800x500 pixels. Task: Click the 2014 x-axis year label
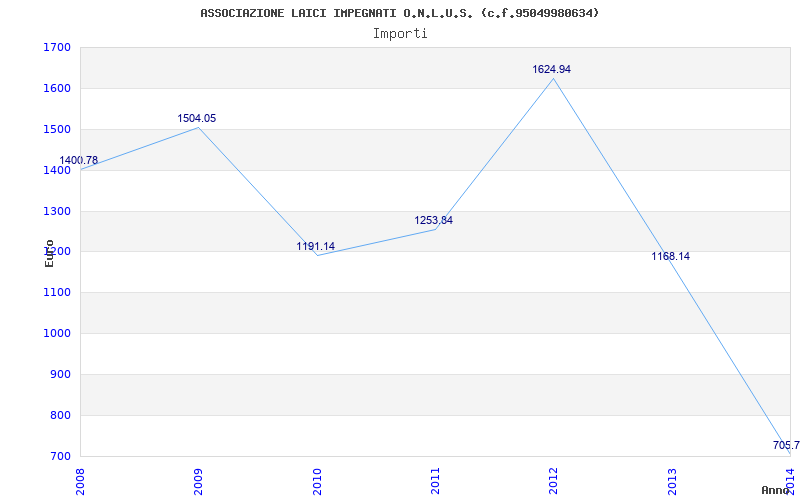point(790,482)
